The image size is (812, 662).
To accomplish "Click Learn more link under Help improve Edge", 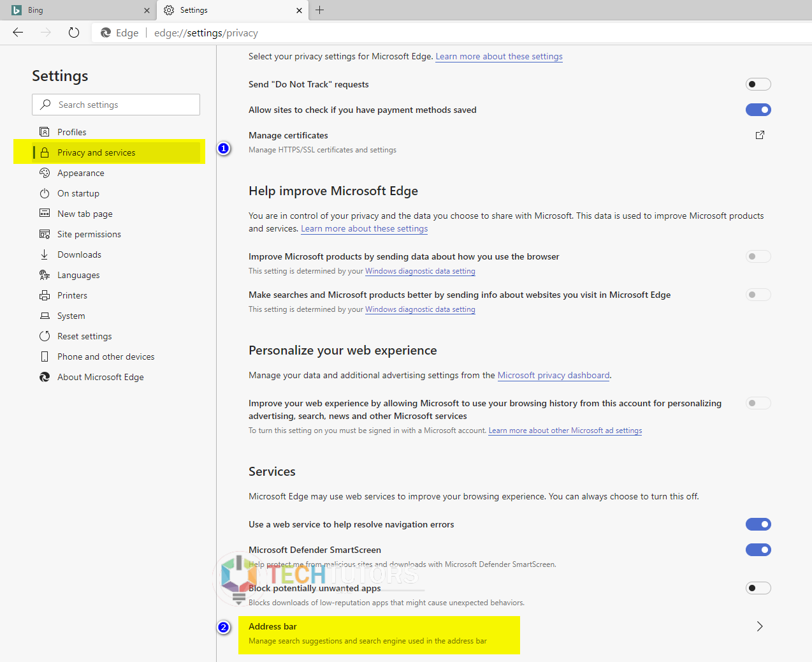I will pos(364,228).
